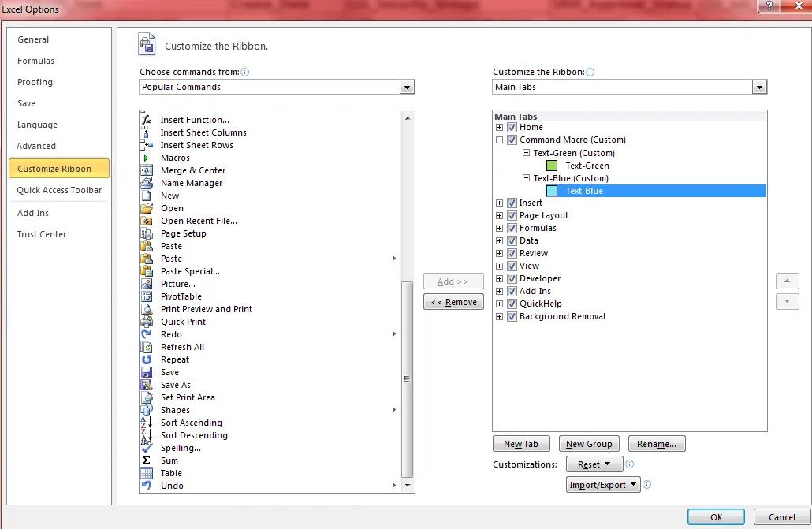Expand the View tab node
812x529 pixels.
point(499,266)
